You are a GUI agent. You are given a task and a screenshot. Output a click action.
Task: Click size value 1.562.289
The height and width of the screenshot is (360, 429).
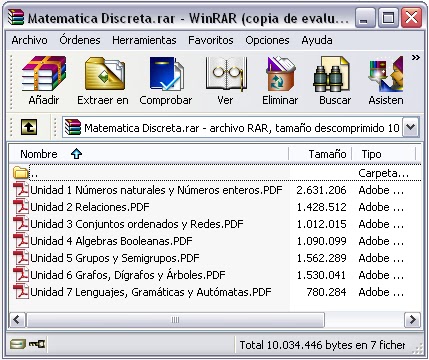(x=321, y=258)
